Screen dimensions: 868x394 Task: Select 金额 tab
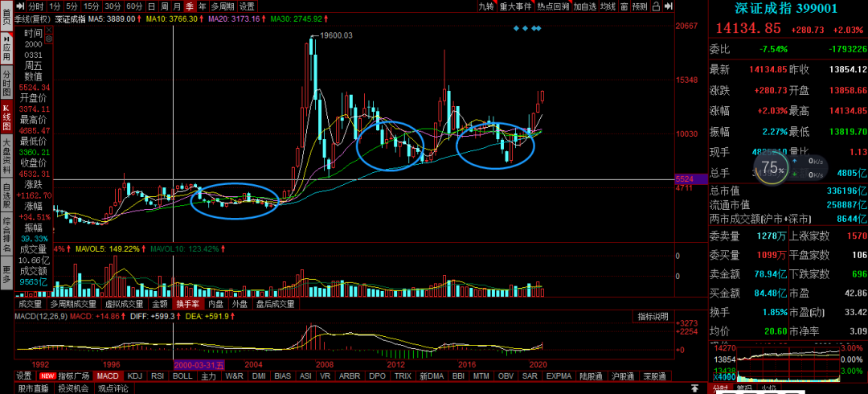coord(160,304)
